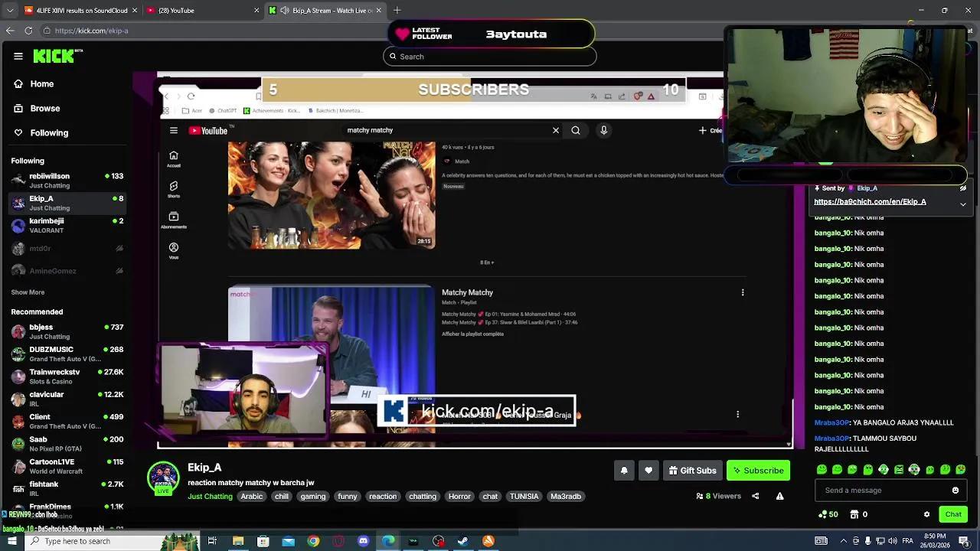Viewport: 980px width, 551px height.
Task: Toggle stream notifications bell
Action: tap(624, 471)
